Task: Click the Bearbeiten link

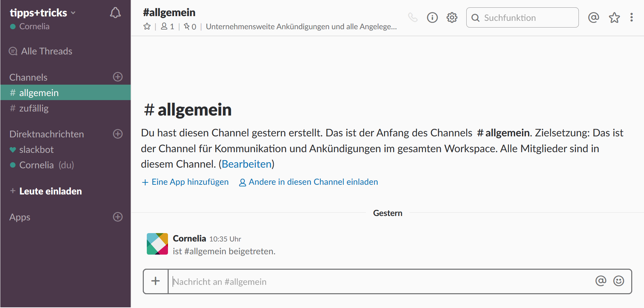Action: click(x=247, y=164)
